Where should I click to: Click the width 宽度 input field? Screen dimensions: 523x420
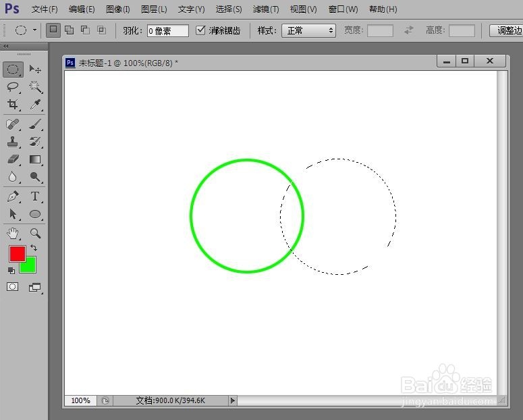click(380, 30)
